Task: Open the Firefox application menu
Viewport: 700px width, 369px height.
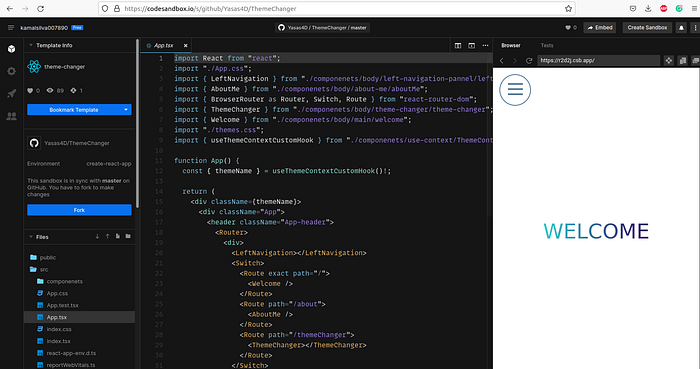Action: point(694,8)
